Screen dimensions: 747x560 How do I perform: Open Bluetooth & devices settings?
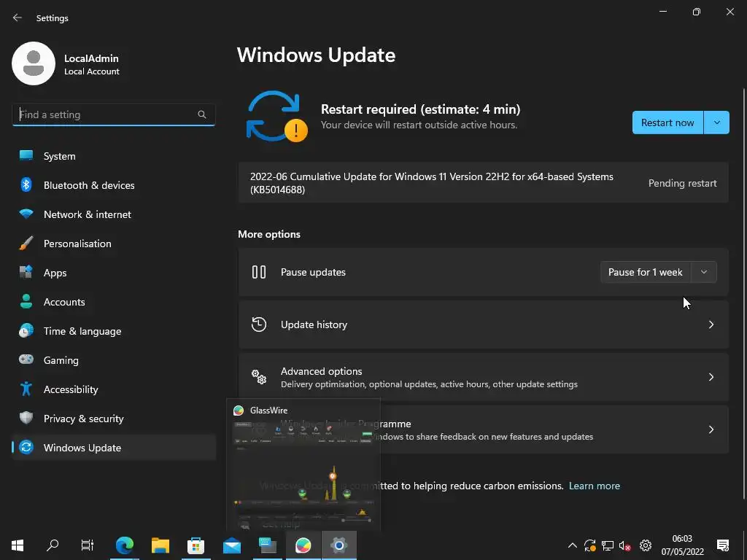(x=113, y=185)
